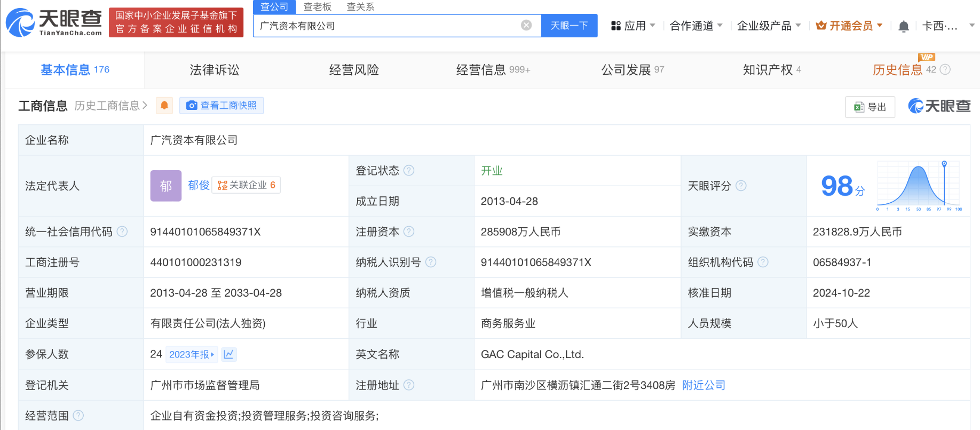This screenshot has height=430, width=980.
Task: Switch to the 知识产权 tab
Action: [x=768, y=70]
